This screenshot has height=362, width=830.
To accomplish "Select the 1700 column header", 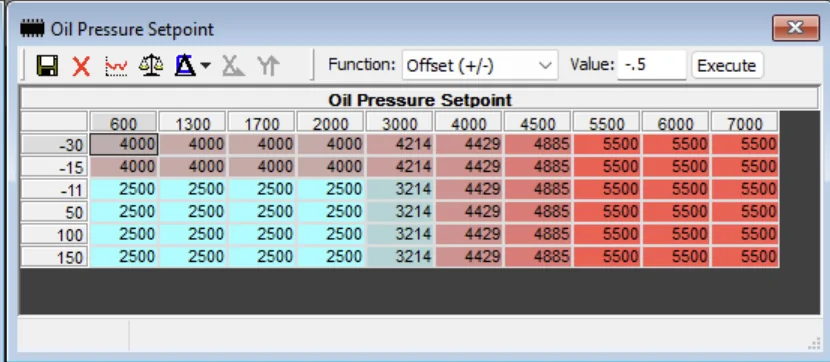I will (x=261, y=122).
